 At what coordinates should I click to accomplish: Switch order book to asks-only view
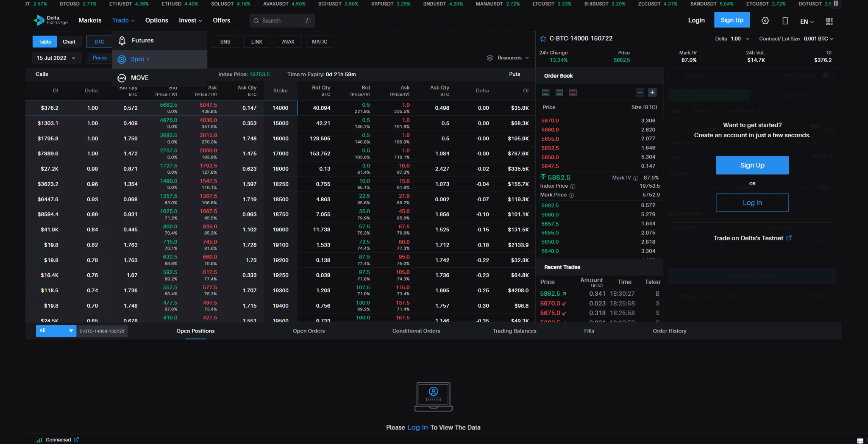(573, 92)
